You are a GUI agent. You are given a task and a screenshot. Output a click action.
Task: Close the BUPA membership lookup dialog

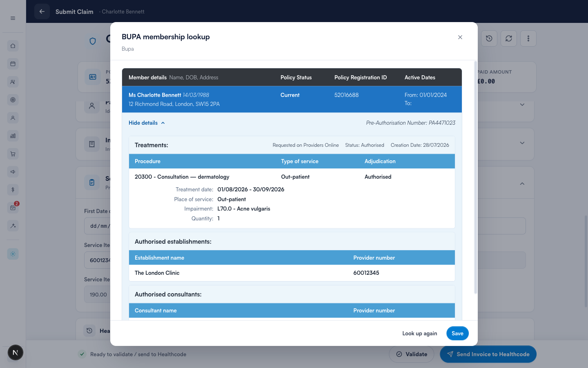click(460, 37)
